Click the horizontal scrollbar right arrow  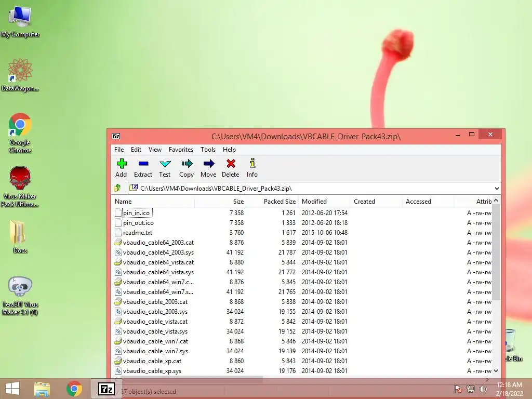click(x=487, y=379)
